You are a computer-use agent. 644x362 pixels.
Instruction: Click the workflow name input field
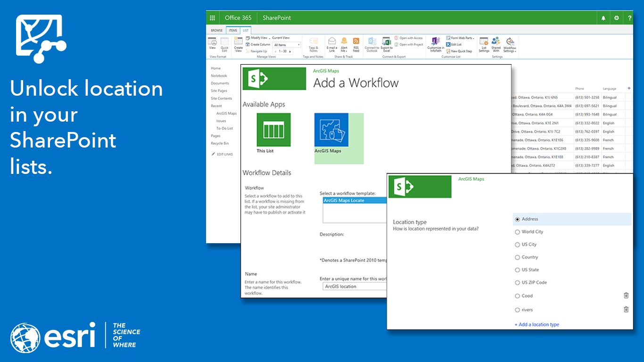355,286
